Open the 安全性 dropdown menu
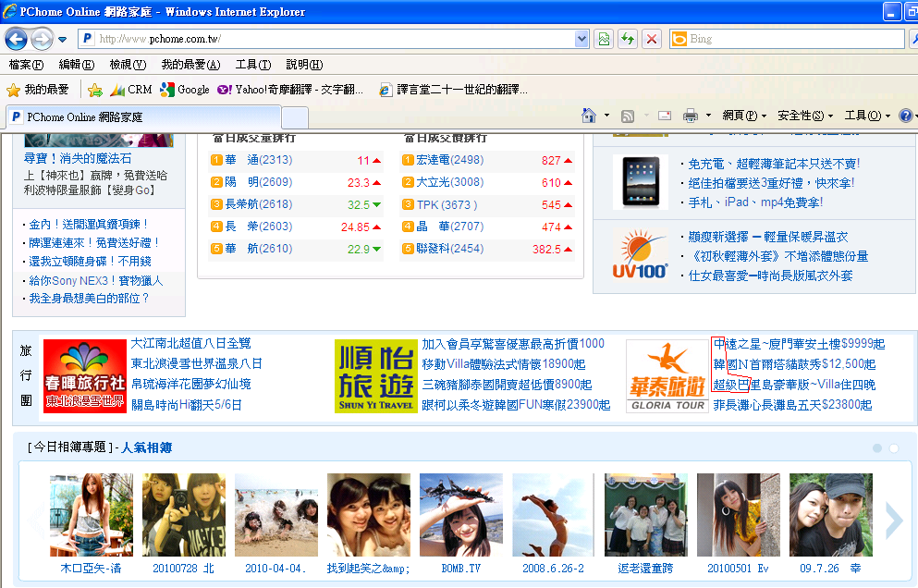Screen dimensions: 918x588 (x=804, y=116)
